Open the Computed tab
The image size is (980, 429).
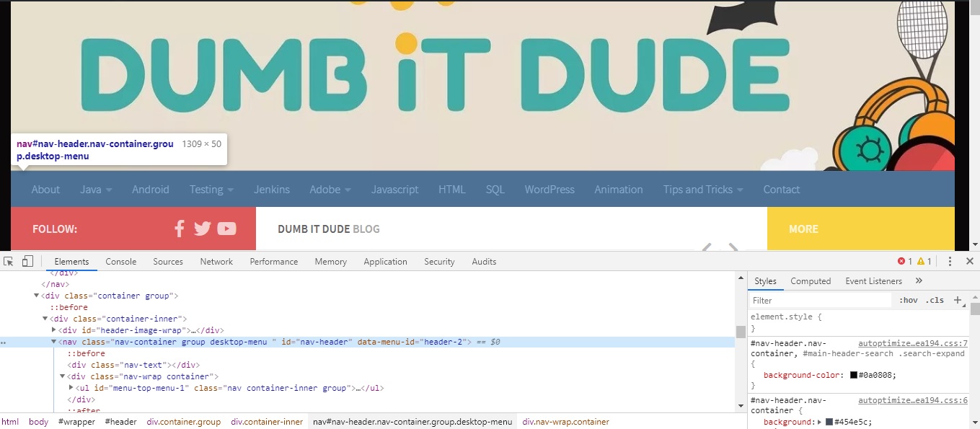coord(811,280)
